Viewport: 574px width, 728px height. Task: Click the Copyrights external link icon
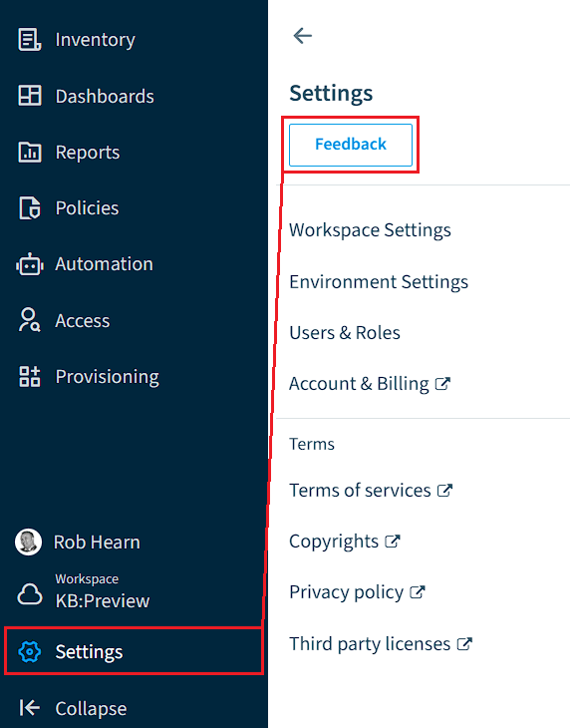point(393,542)
